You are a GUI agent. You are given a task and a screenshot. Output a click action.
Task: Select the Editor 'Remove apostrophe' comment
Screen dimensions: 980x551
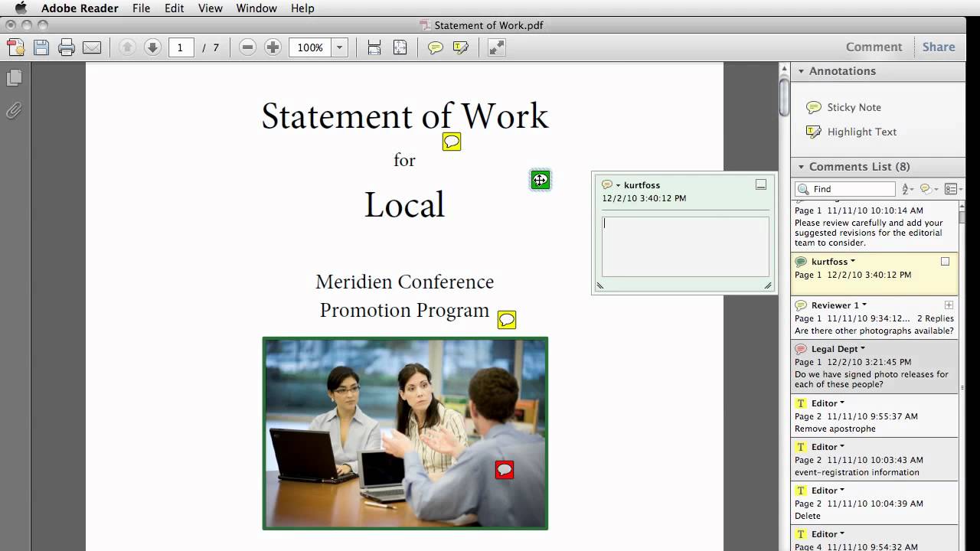tap(874, 416)
